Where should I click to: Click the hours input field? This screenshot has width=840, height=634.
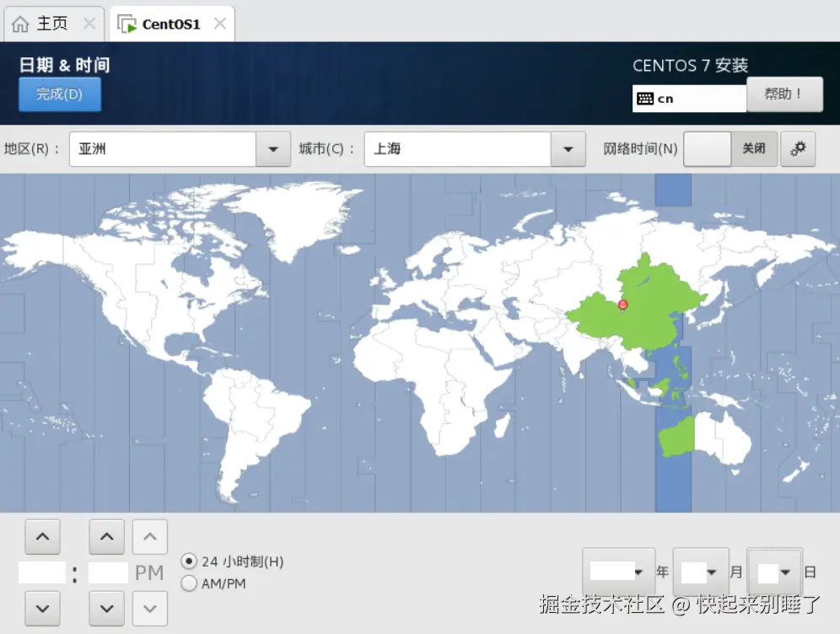(x=42, y=572)
